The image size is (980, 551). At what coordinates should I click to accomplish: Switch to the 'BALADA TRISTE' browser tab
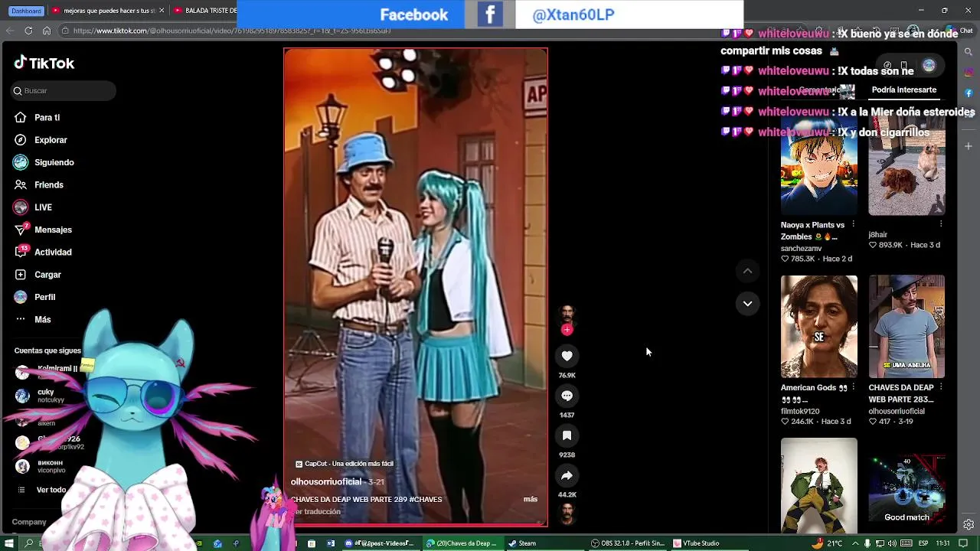coord(204,11)
